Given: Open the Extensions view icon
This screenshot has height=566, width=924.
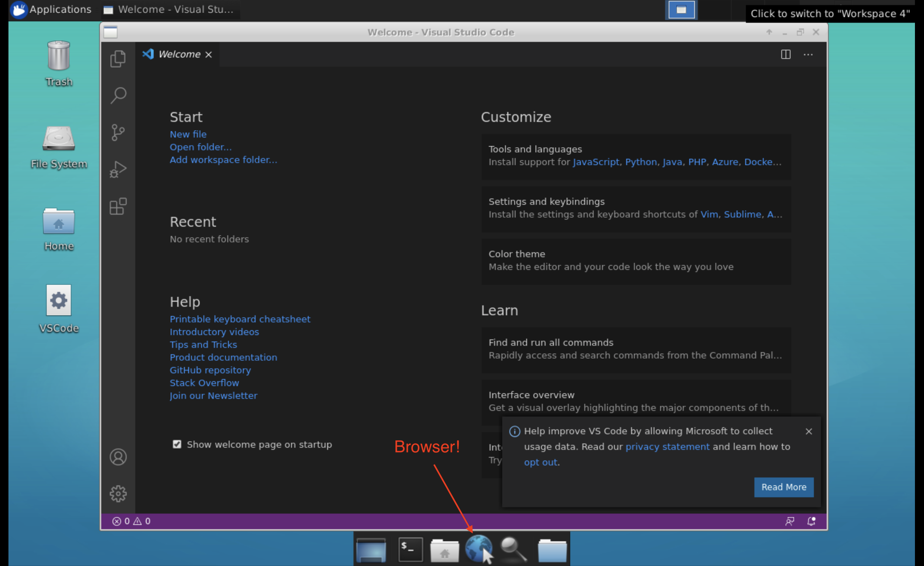Looking at the screenshot, I should [118, 206].
